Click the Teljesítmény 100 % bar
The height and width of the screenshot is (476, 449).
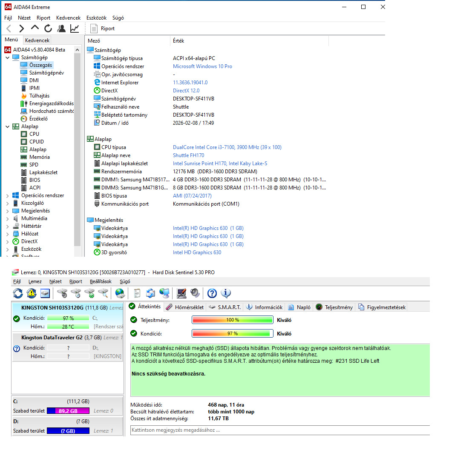coord(233,320)
